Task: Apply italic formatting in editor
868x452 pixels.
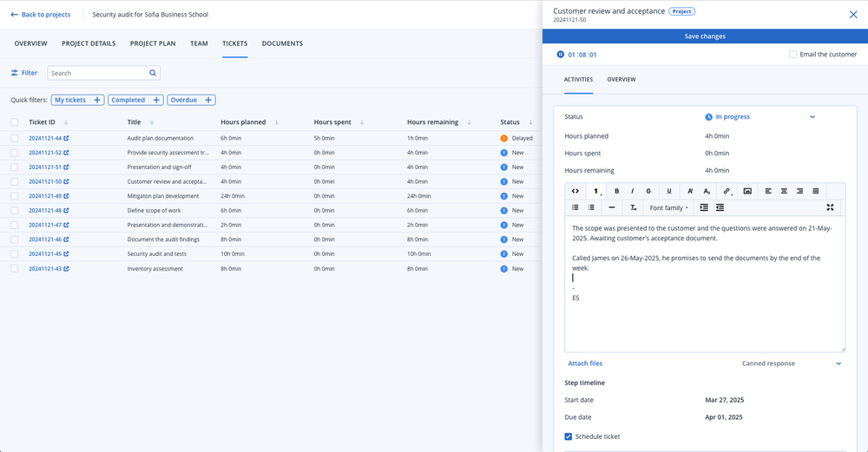Action: [632, 191]
